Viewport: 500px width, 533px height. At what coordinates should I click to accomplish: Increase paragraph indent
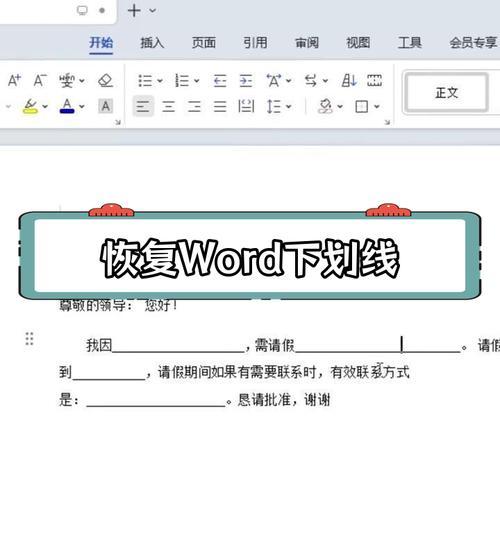[246, 81]
